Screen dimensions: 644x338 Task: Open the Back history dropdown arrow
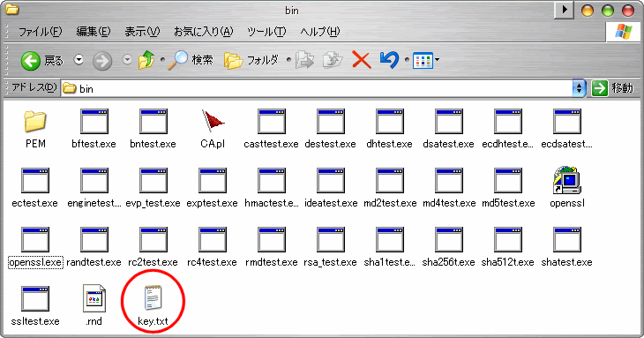coord(79,60)
